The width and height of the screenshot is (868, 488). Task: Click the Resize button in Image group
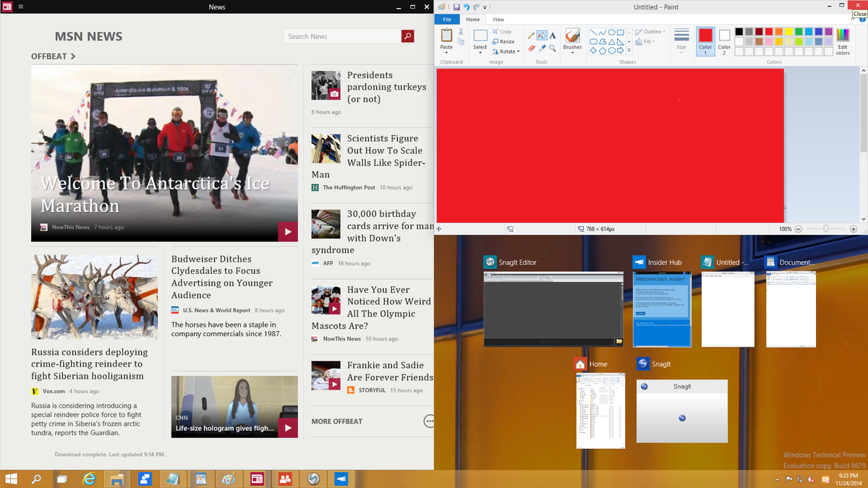(x=503, y=42)
